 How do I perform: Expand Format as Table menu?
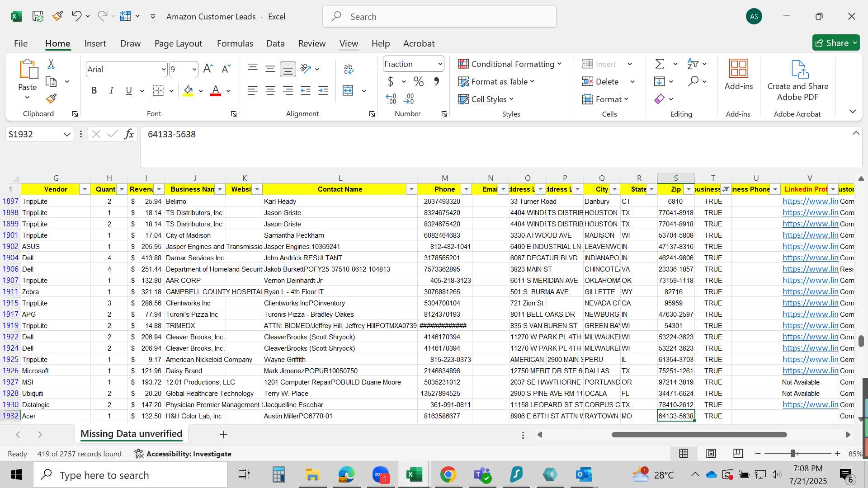pos(496,82)
